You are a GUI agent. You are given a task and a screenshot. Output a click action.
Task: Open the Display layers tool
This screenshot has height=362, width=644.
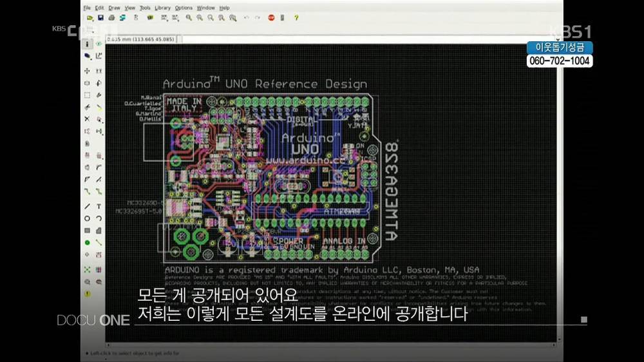[x=87, y=55]
